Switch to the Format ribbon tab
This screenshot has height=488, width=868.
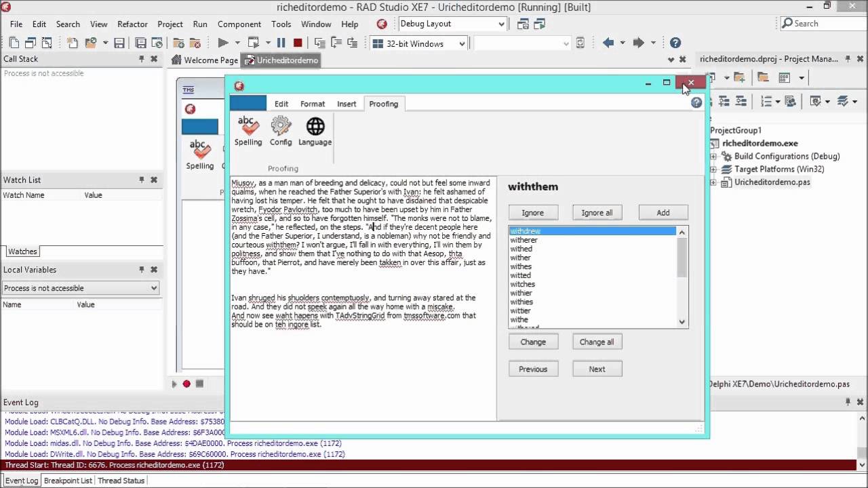[313, 104]
